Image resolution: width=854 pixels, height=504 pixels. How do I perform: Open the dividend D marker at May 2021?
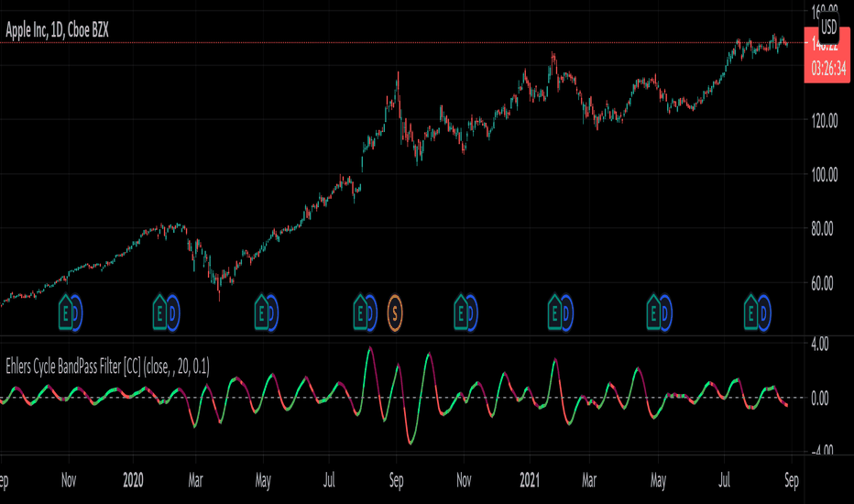pyautogui.click(x=665, y=312)
